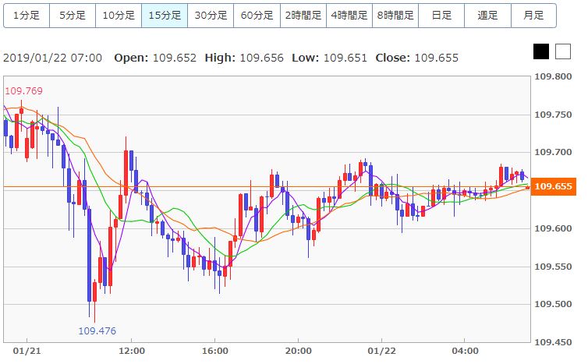The width and height of the screenshot is (588, 364).
Task: Click the highlighted 15分足 tab
Action: click(165, 16)
